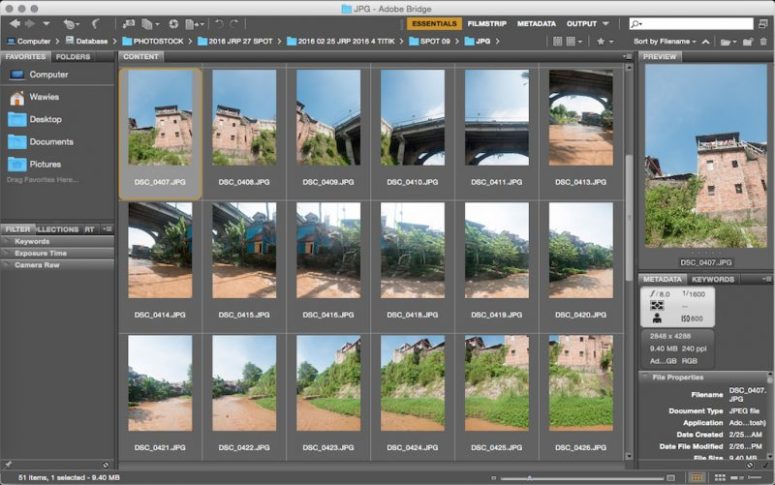Open the workspace switcher dropdown arrow
The width and height of the screenshot is (775, 485).
605,23
